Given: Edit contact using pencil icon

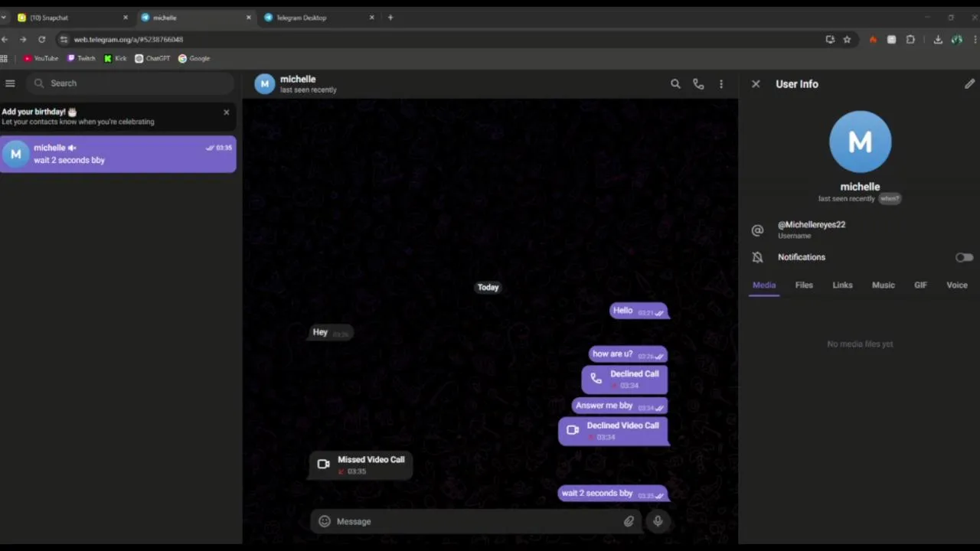Looking at the screenshot, I should pyautogui.click(x=969, y=84).
